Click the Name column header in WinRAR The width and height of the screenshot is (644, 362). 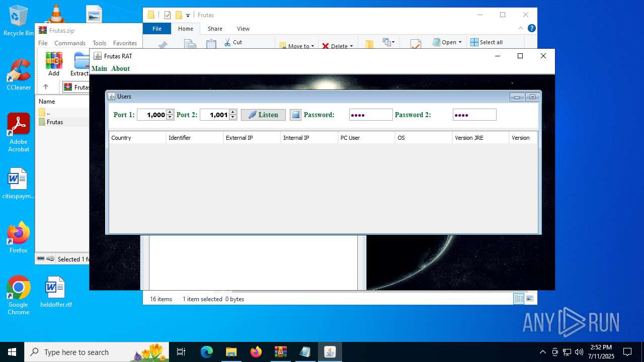click(x=47, y=101)
